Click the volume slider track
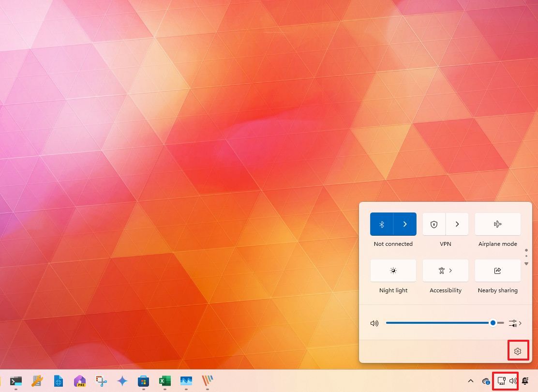Viewport: 538px width, 392px height. (x=435, y=323)
